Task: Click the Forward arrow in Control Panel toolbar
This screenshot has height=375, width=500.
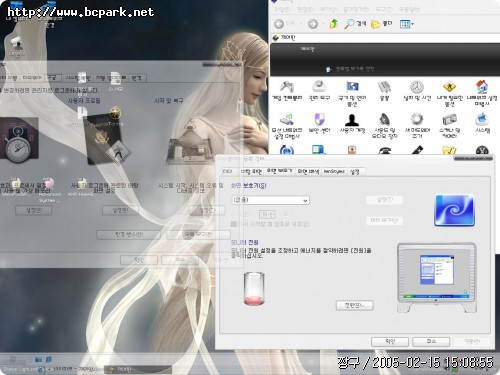Action: pos(312,24)
